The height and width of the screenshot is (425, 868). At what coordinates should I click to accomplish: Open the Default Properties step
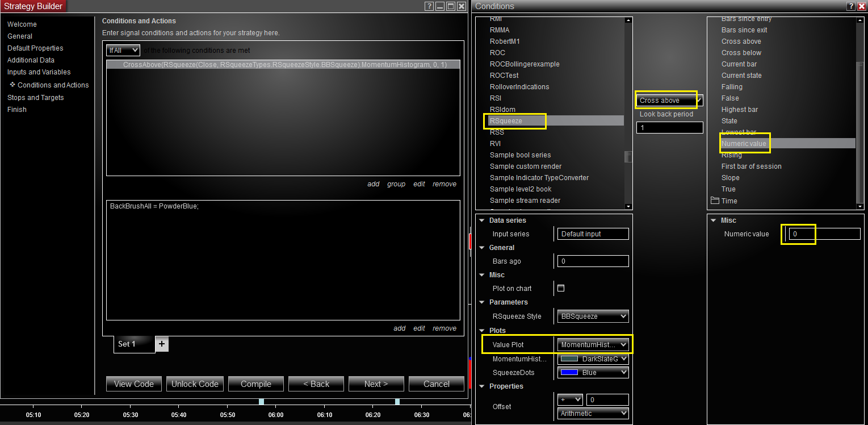35,48
